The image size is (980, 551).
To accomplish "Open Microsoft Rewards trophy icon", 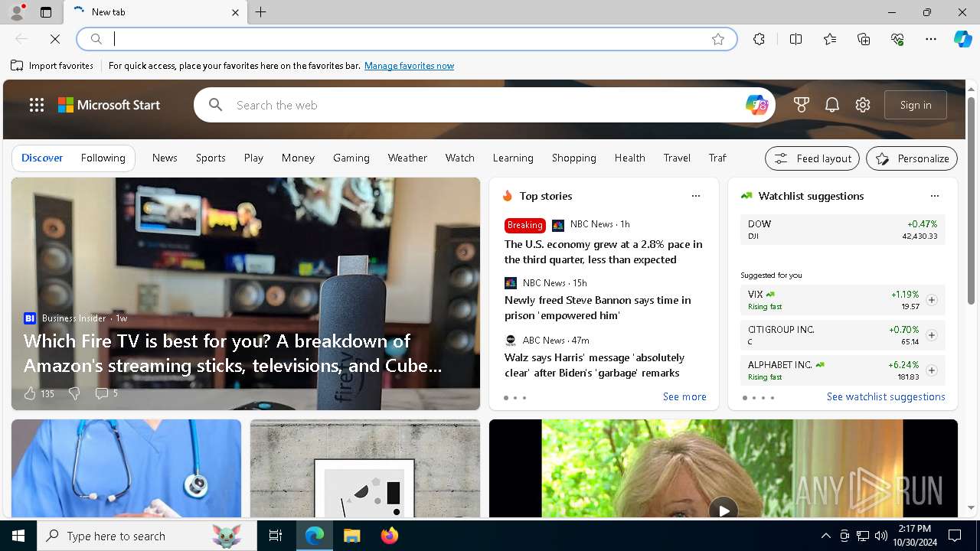I will pyautogui.click(x=802, y=105).
